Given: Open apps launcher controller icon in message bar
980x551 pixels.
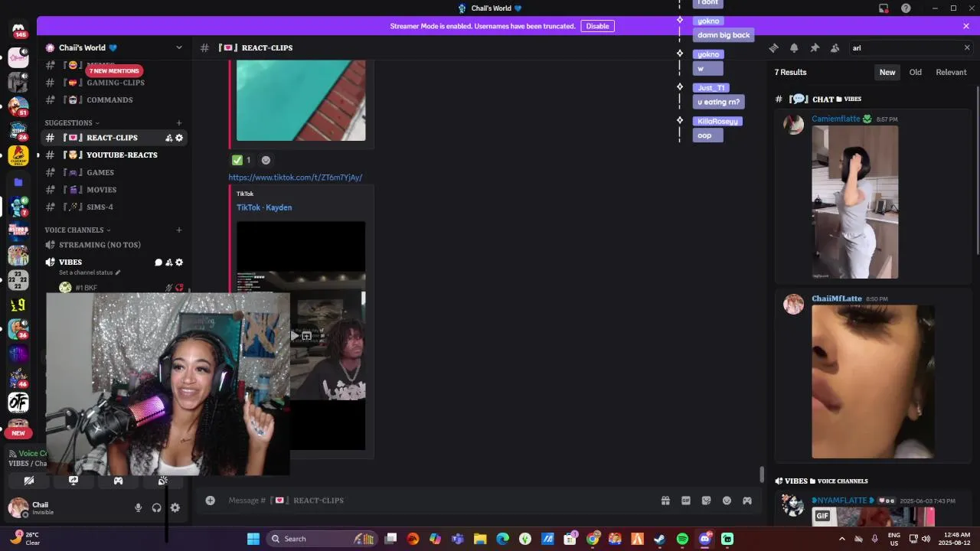Looking at the screenshot, I should (747, 500).
